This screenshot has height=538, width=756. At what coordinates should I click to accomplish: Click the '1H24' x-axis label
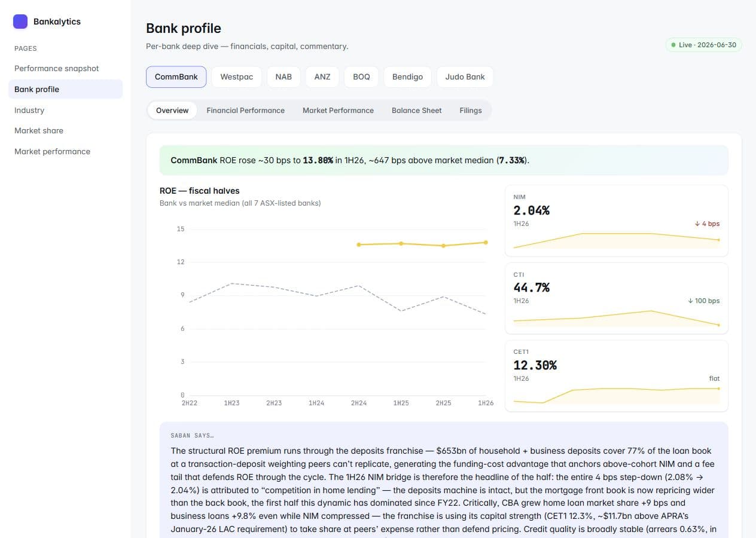tap(316, 403)
